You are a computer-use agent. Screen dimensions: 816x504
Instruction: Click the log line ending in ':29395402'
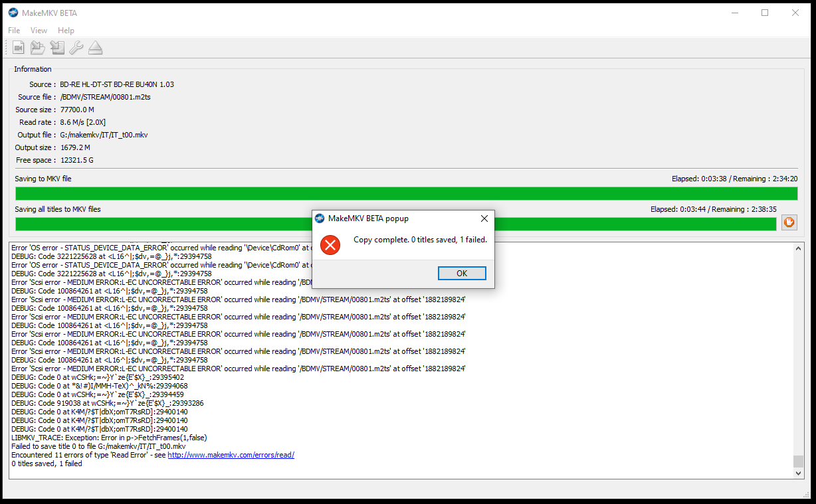98,377
